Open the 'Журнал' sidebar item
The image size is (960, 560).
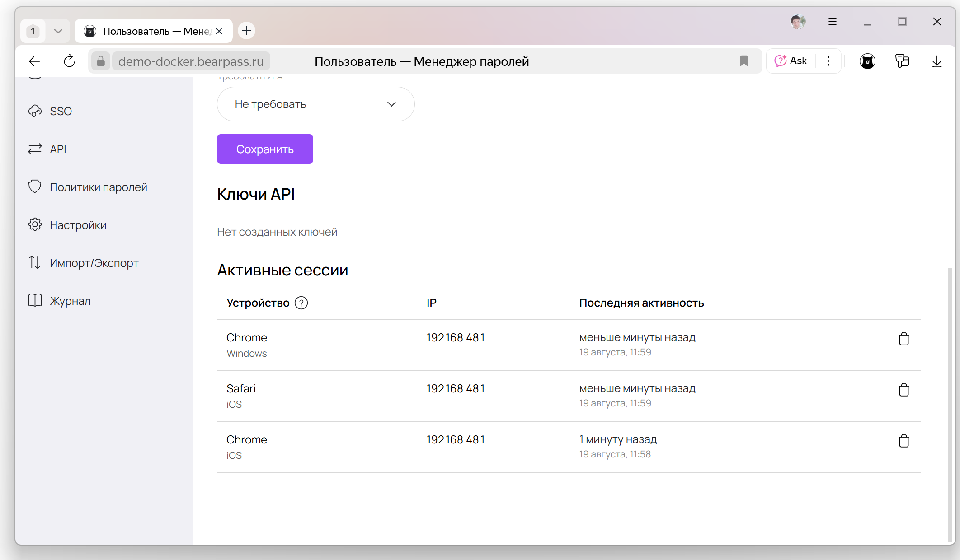(70, 301)
